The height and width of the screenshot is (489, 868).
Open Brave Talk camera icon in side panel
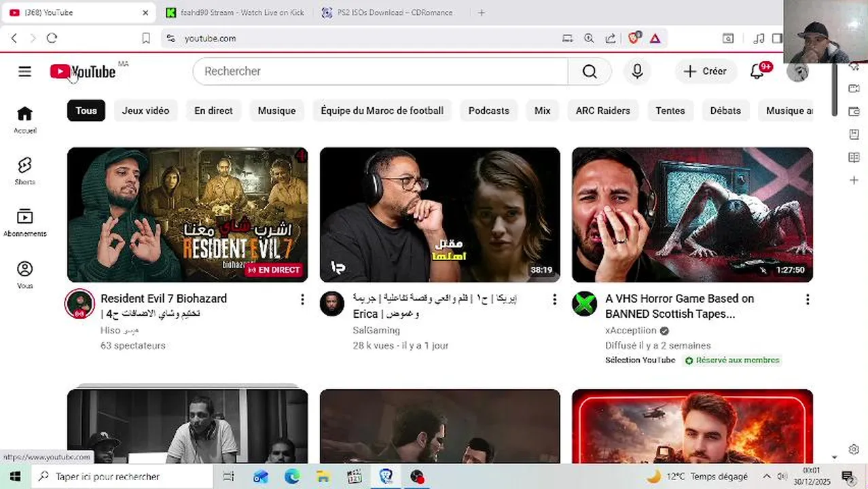point(854,88)
